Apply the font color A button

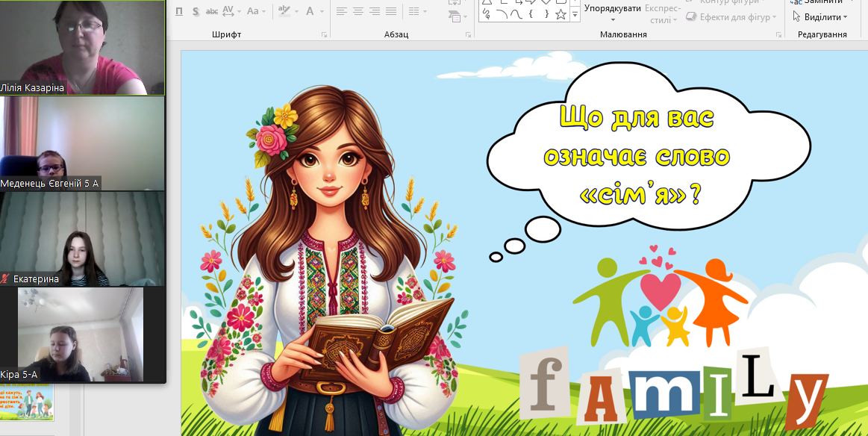(310, 11)
